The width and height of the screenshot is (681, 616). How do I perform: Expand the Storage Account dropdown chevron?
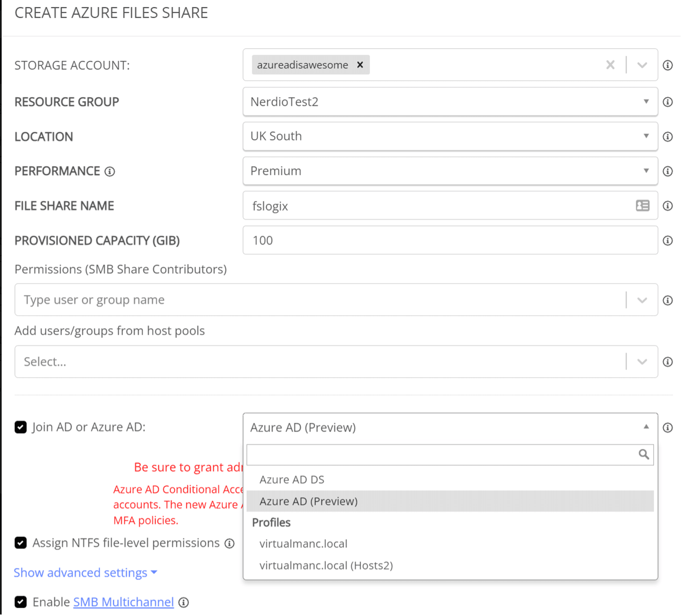pyautogui.click(x=642, y=65)
